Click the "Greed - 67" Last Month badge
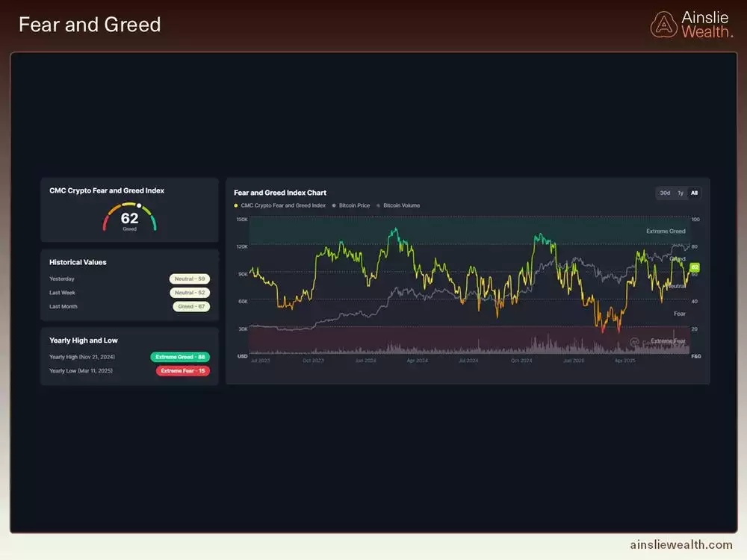This screenshot has width=747, height=560. click(190, 306)
